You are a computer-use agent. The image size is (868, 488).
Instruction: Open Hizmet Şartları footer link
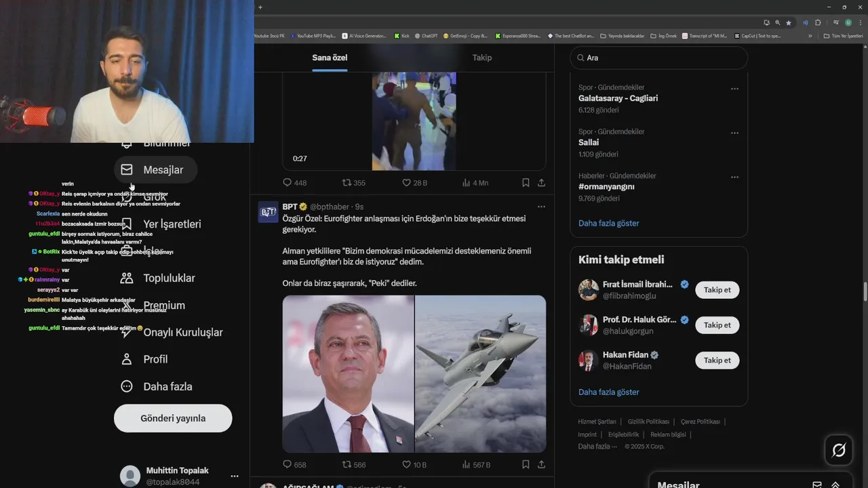597,422
